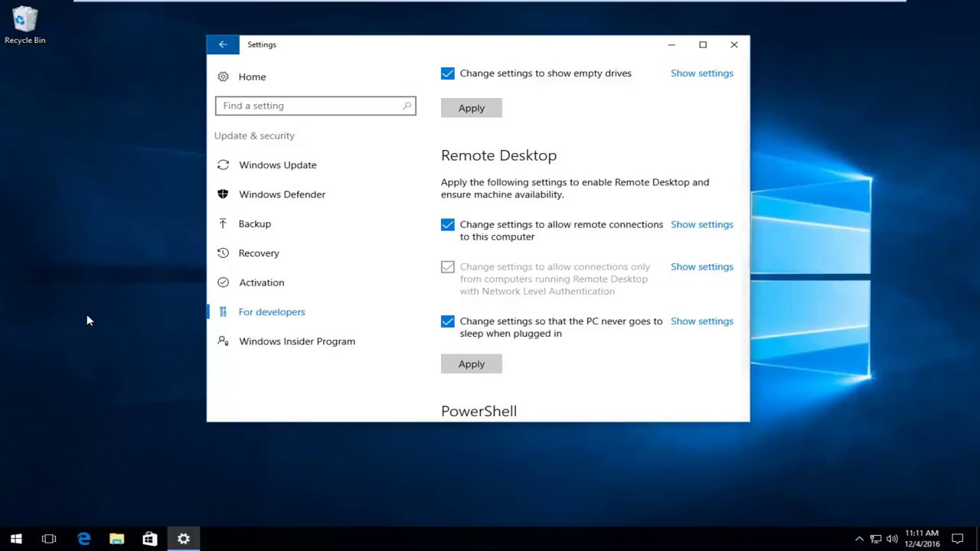Viewport: 980px width, 551px height.
Task: Click the Settings gear on the taskbar
Action: (184, 539)
